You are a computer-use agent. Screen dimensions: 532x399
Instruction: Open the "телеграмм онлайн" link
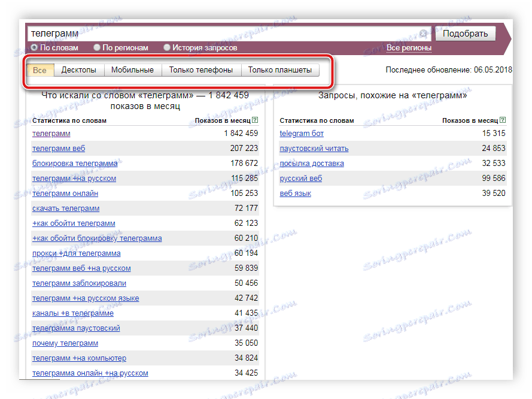click(65, 194)
